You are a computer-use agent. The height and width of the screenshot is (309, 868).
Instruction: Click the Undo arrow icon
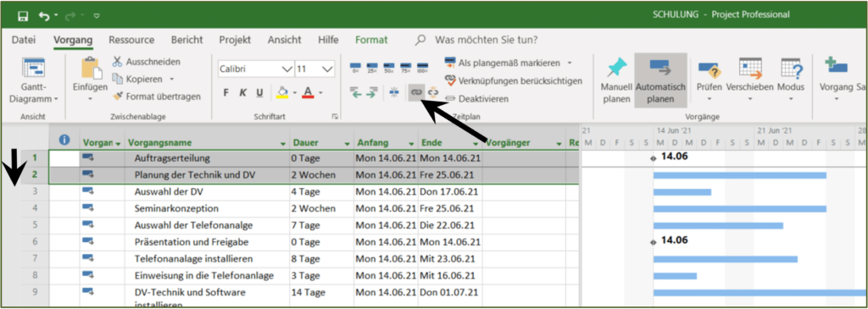(44, 15)
